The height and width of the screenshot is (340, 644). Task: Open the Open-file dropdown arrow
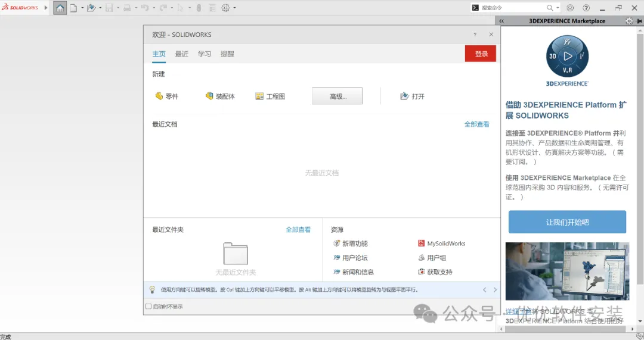tap(100, 8)
